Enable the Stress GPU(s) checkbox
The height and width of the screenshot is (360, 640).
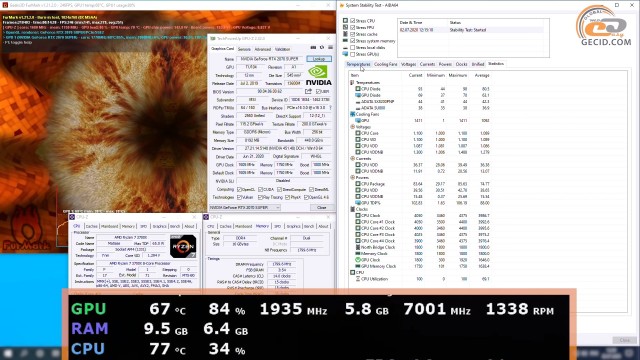[353, 54]
